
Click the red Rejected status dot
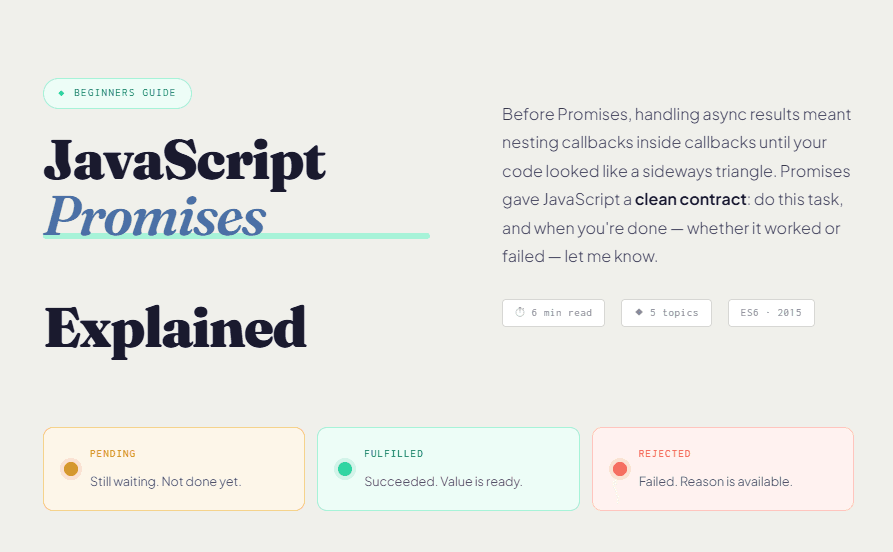pyautogui.click(x=620, y=469)
